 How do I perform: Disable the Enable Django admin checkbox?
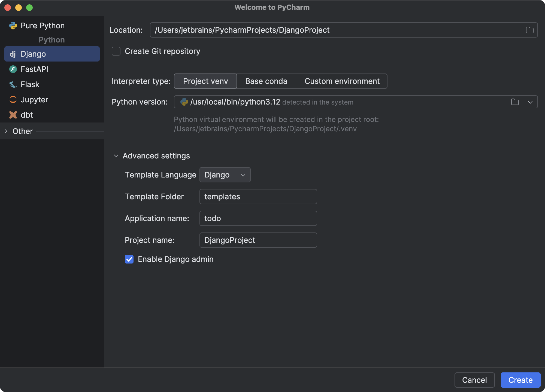129,259
